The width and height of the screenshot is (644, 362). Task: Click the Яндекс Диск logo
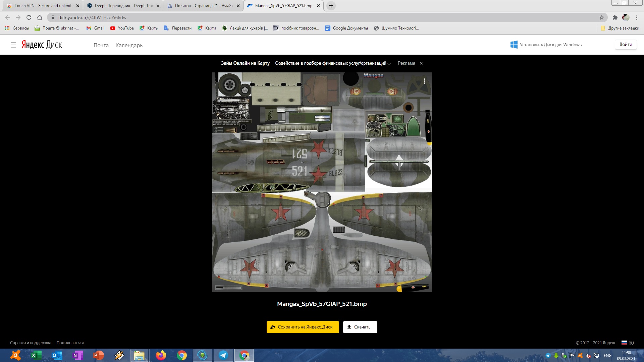pyautogui.click(x=42, y=45)
